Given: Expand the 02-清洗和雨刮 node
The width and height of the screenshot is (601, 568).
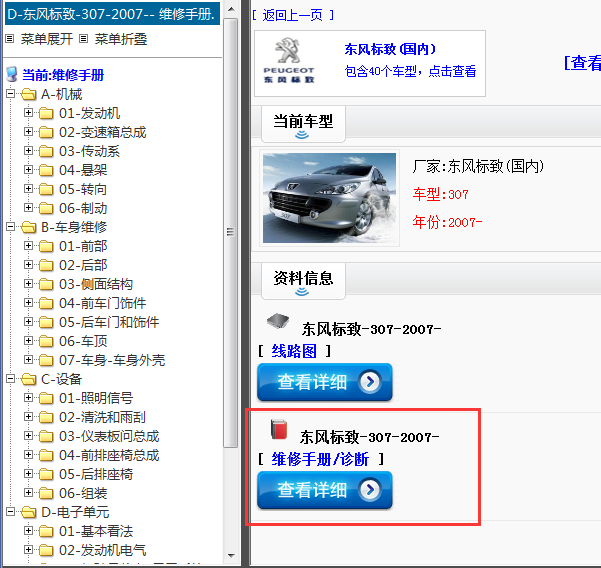Looking at the screenshot, I should tap(28, 416).
